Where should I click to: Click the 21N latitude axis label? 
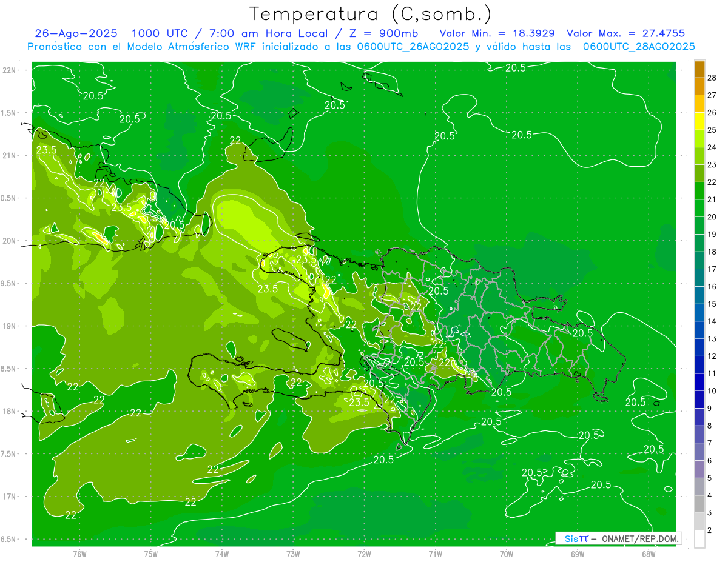coord(8,155)
